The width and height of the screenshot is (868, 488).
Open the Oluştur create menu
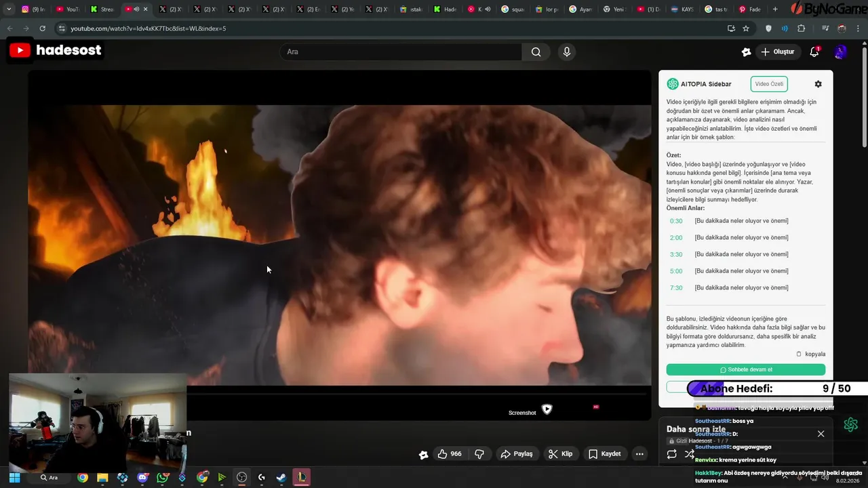click(x=777, y=52)
